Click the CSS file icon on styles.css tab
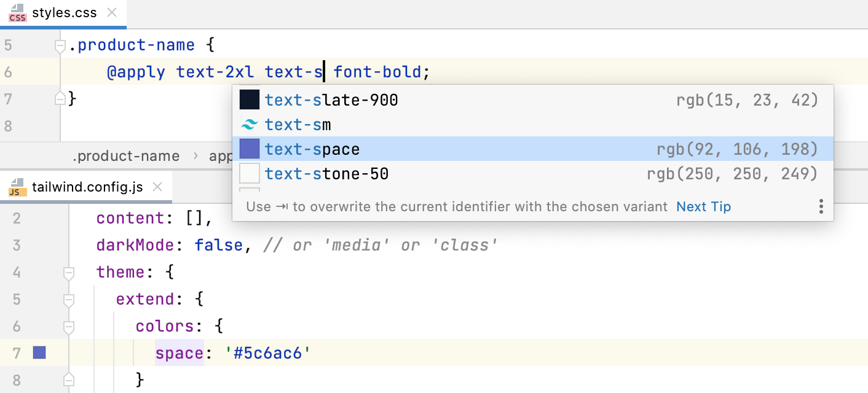 tap(18, 12)
